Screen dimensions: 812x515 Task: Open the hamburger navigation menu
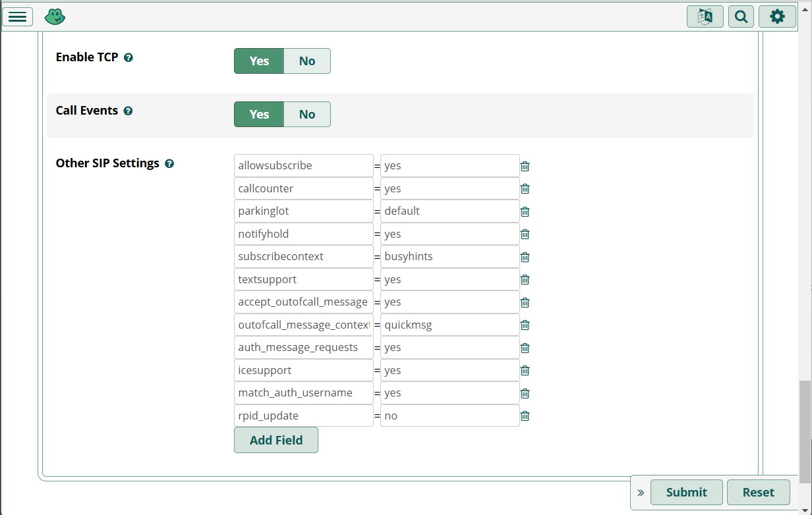coord(18,16)
